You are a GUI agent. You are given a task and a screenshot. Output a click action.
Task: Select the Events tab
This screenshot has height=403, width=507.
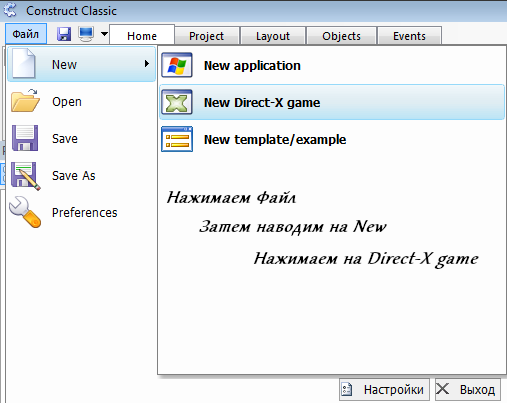409,36
